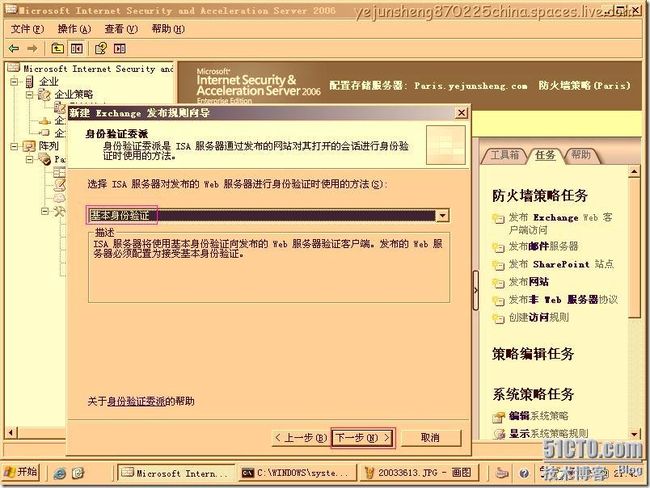Open the 操作(A) menu

(74, 29)
